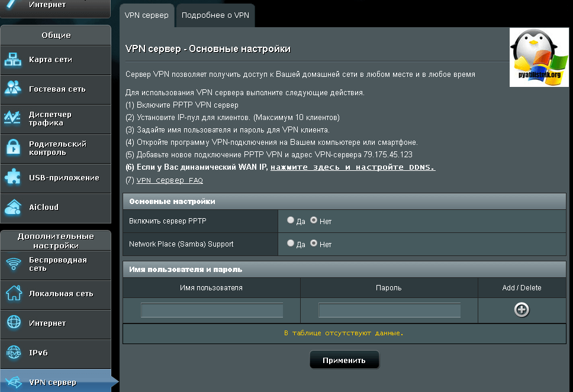Add user with the plus icon
Screen dimensions: 573x392
point(522,310)
